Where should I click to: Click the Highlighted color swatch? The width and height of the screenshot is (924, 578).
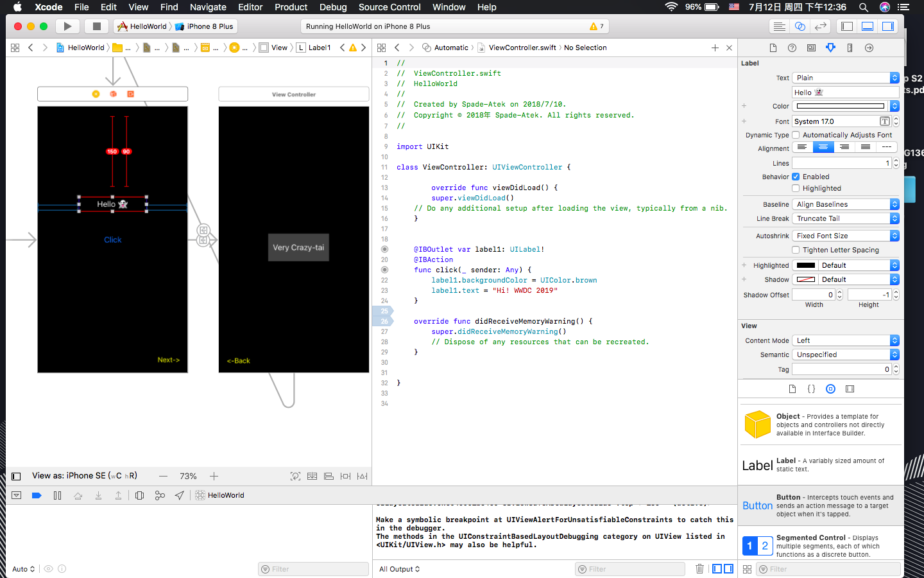pyautogui.click(x=806, y=265)
